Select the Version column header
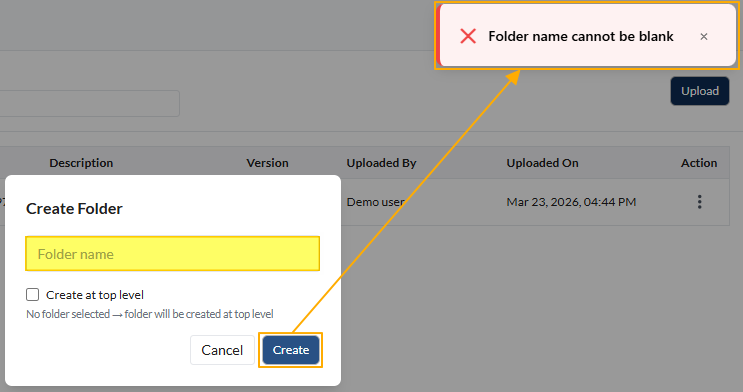Image resolution: width=743 pixels, height=392 pixels. (x=267, y=163)
